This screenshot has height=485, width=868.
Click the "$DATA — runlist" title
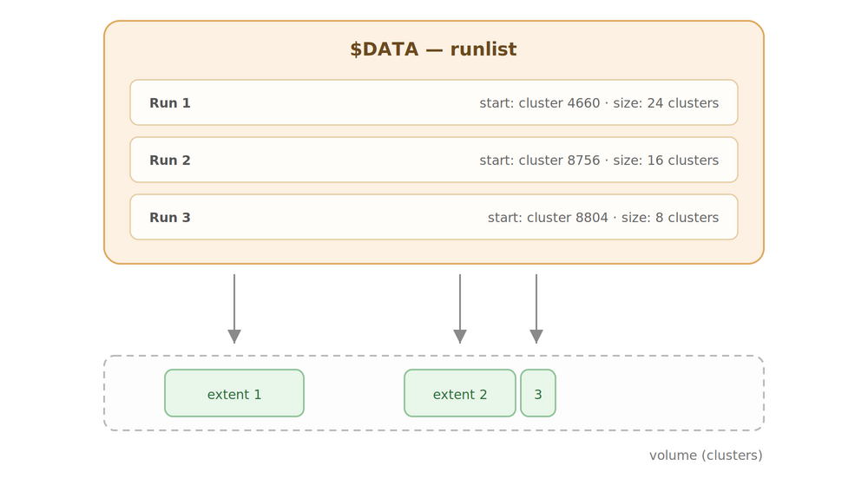[x=433, y=49]
